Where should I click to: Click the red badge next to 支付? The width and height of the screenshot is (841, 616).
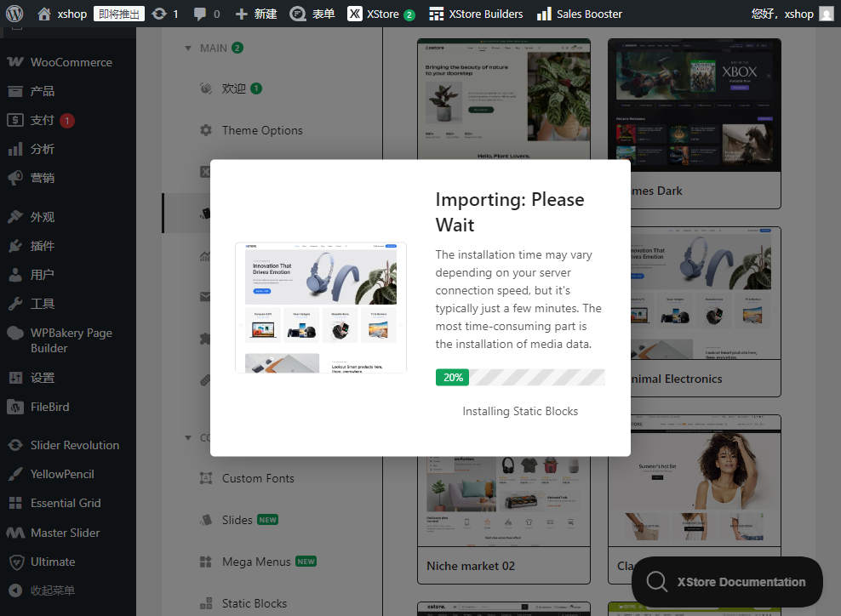pyautogui.click(x=67, y=121)
